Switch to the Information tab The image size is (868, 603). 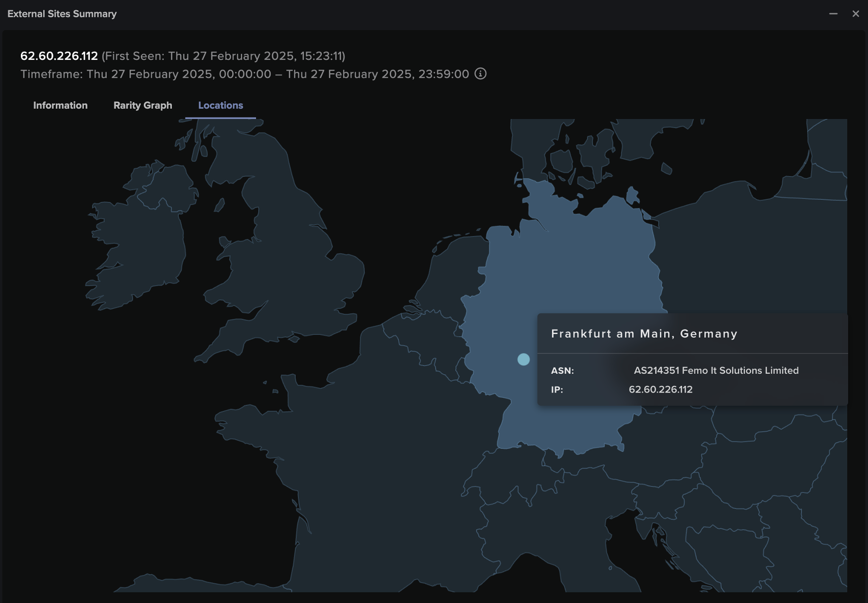pyautogui.click(x=60, y=105)
